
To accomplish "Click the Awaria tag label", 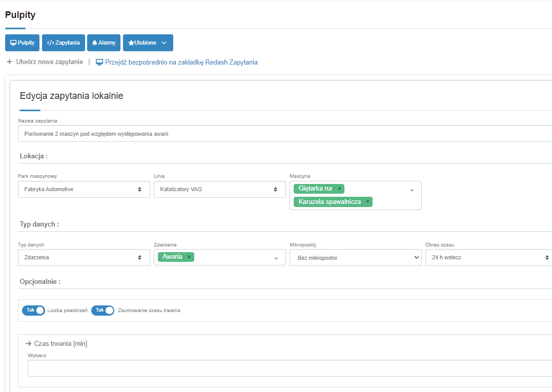I will point(172,257).
